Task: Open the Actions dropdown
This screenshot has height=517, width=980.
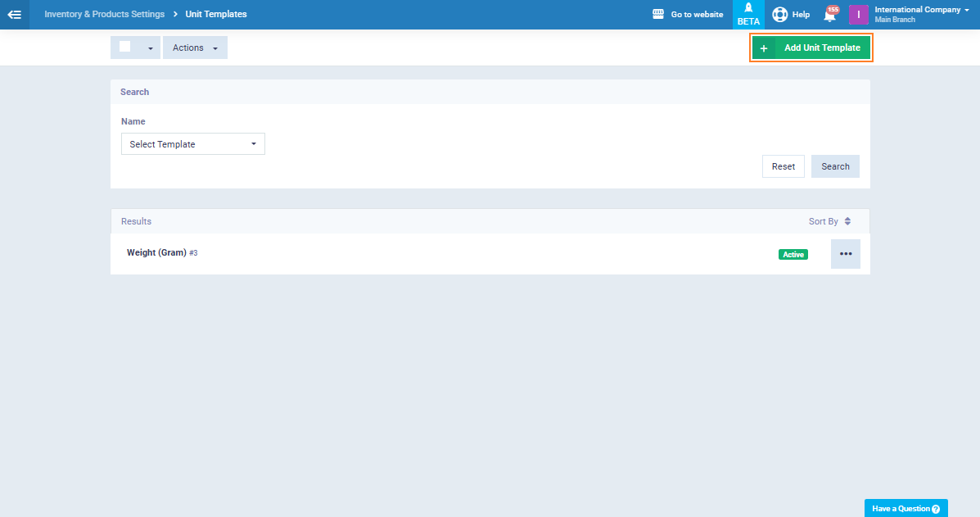Action: [x=195, y=48]
